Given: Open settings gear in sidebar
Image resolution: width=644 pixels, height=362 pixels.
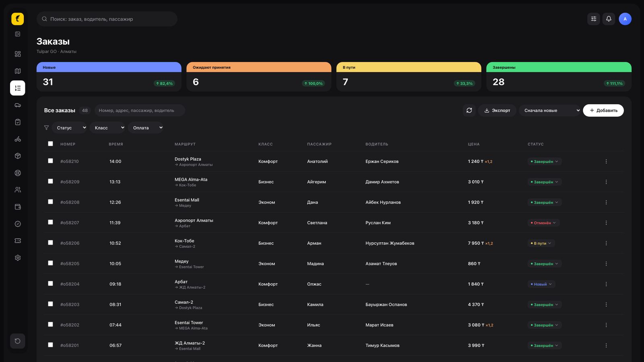Looking at the screenshot, I should [x=18, y=258].
